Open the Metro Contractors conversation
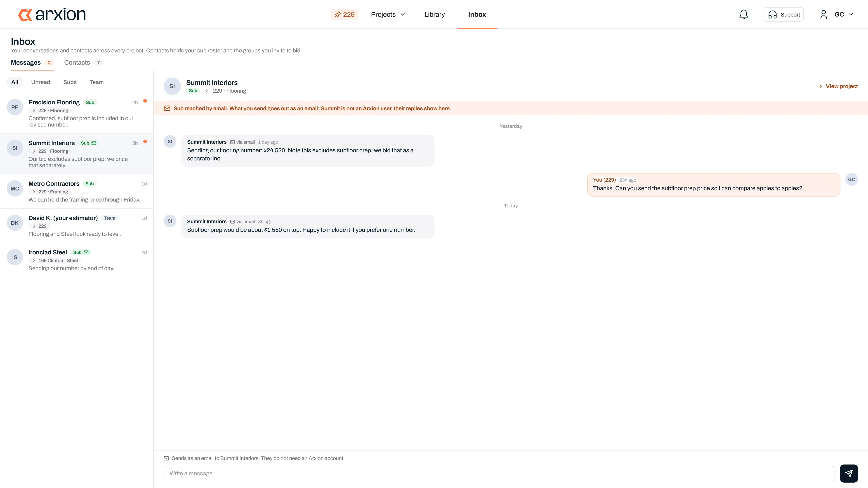The width and height of the screenshot is (868, 488). click(x=76, y=192)
